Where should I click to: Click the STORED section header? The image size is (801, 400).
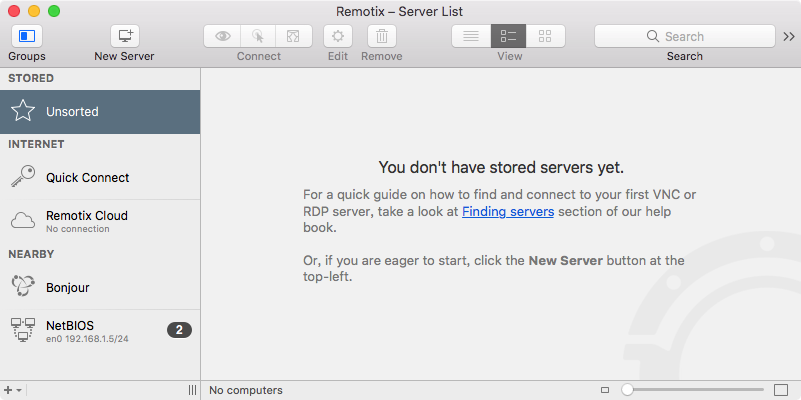[x=31, y=78]
